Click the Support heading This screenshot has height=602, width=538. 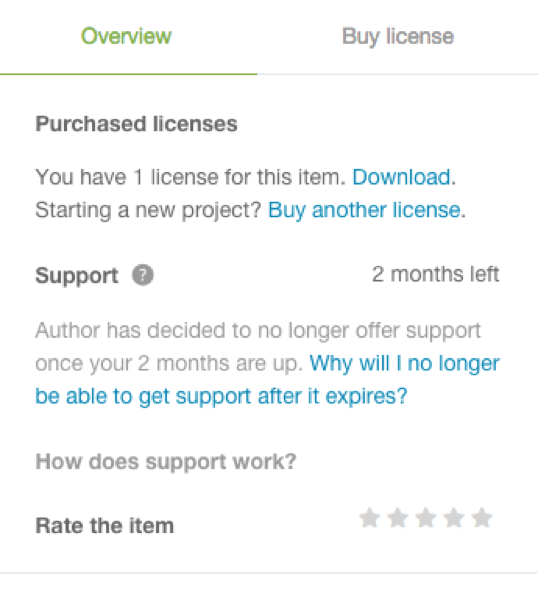[77, 275]
